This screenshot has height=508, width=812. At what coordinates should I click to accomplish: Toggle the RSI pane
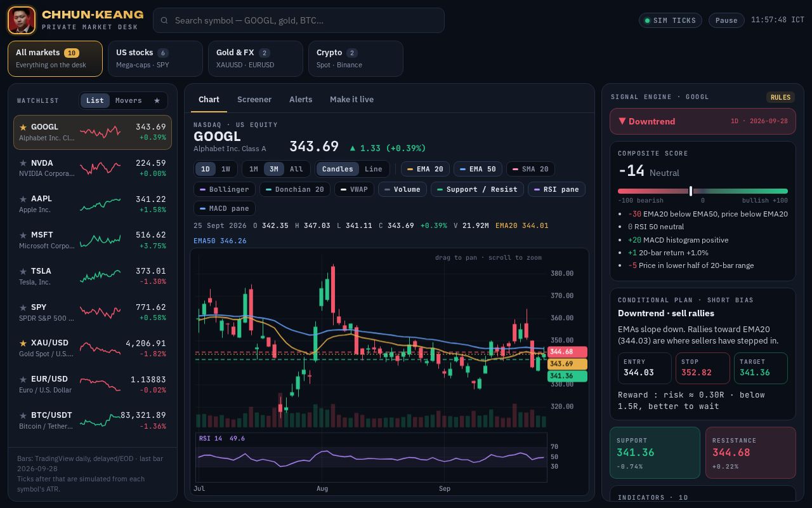click(556, 189)
